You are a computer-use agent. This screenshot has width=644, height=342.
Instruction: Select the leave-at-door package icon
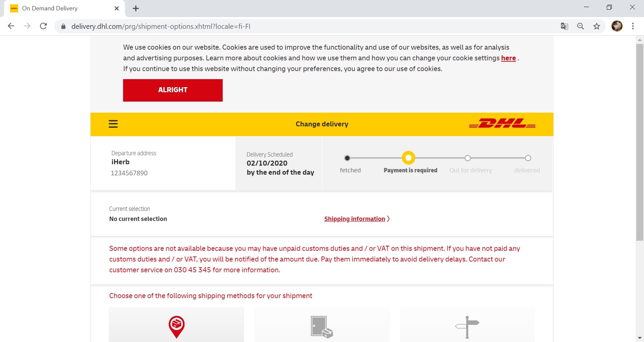click(x=322, y=327)
